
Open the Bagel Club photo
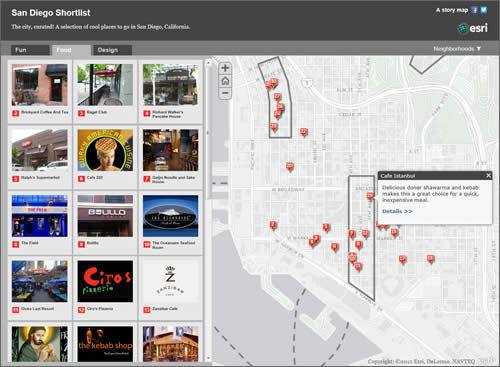(x=105, y=85)
